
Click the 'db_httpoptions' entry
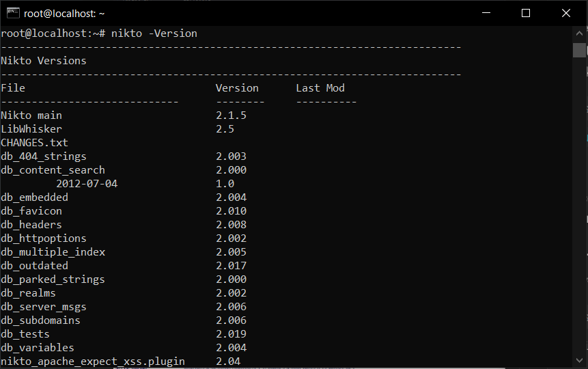pos(44,238)
